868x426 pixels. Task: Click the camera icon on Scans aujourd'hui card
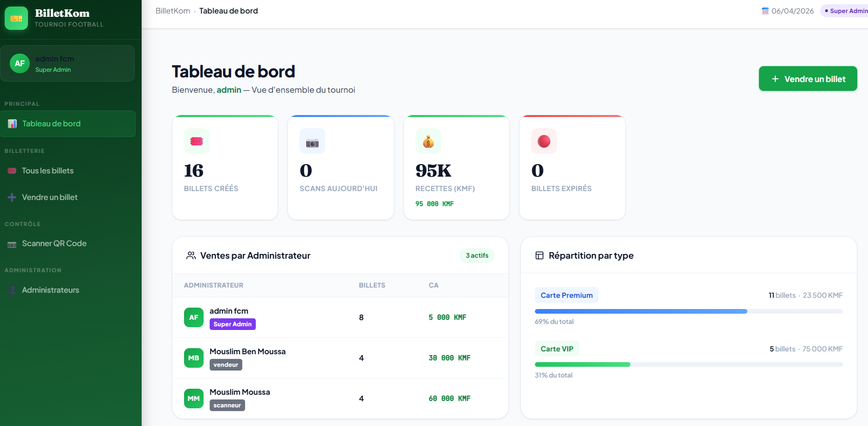(312, 141)
